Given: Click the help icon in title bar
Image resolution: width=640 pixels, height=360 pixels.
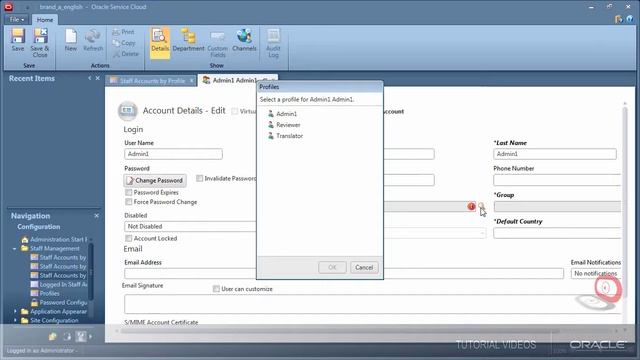Looking at the screenshot, I should (x=630, y=19).
